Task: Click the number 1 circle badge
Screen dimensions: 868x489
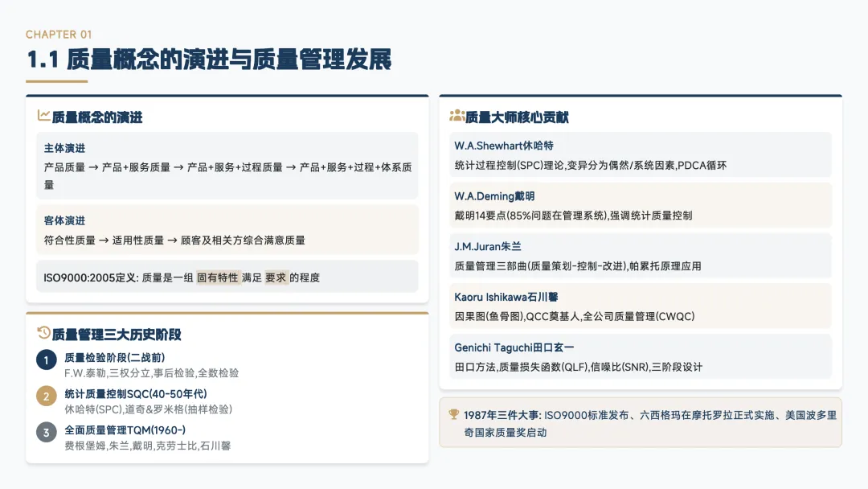Action: click(x=47, y=360)
